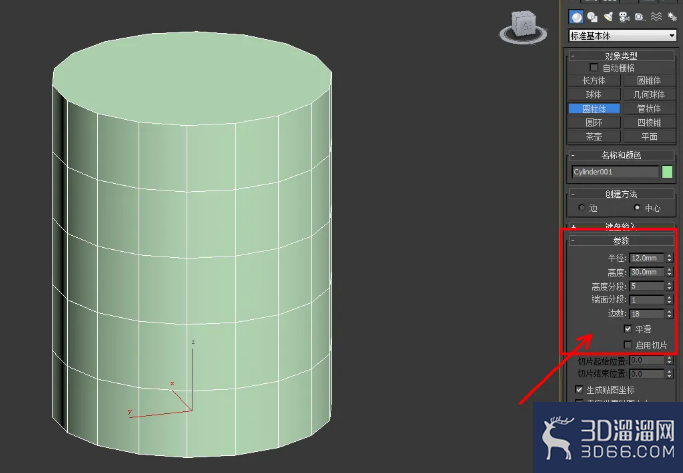683x473 pixels.
Task: Select the green cylinder in the viewport
Action: (192, 244)
